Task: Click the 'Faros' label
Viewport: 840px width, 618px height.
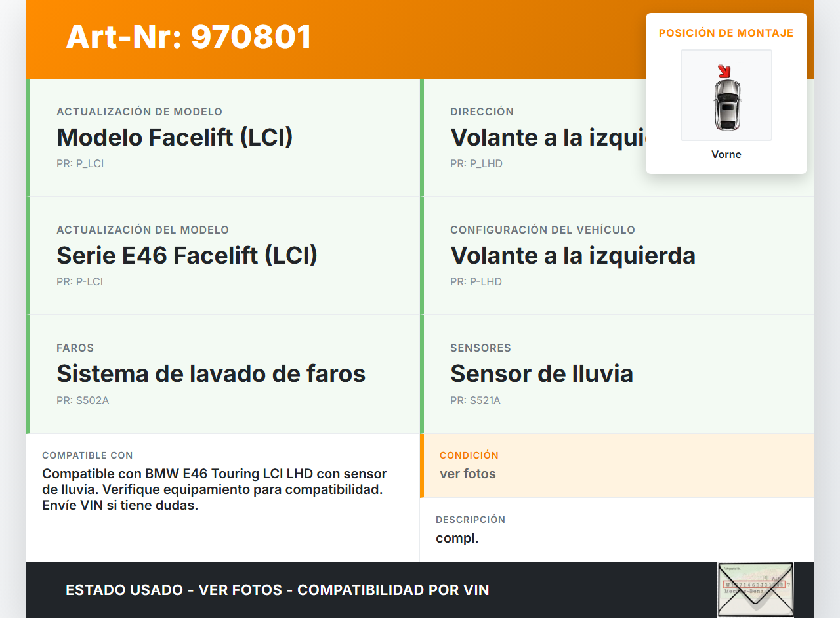Action: pyautogui.click(x=75, y=348)
